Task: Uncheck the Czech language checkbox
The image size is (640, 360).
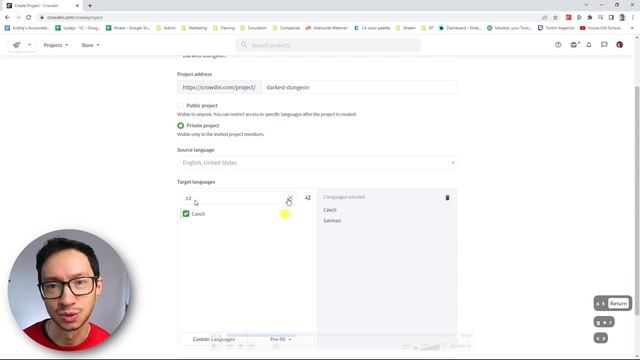Action: pos(186,214)
